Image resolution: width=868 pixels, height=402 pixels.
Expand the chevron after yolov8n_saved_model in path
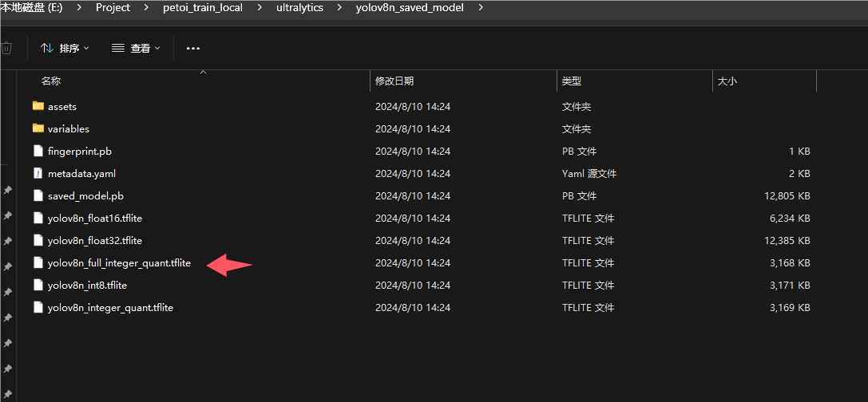(x=480, y=8)
